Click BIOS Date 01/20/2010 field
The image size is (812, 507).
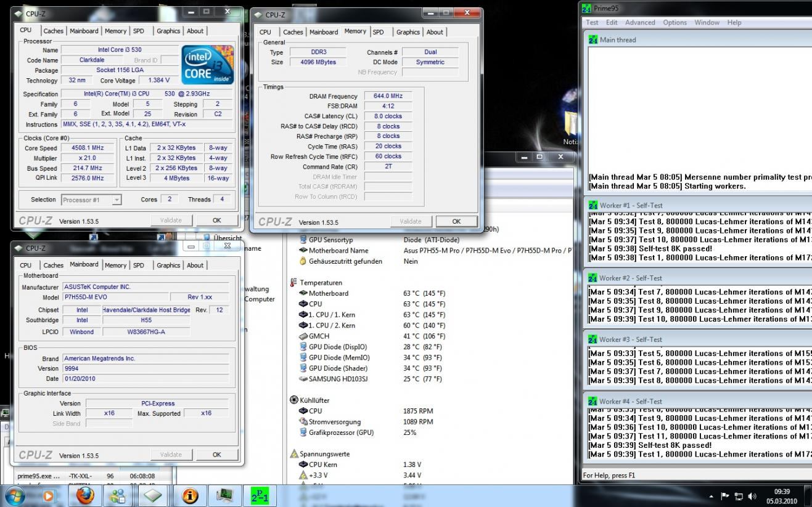(146, 379)
